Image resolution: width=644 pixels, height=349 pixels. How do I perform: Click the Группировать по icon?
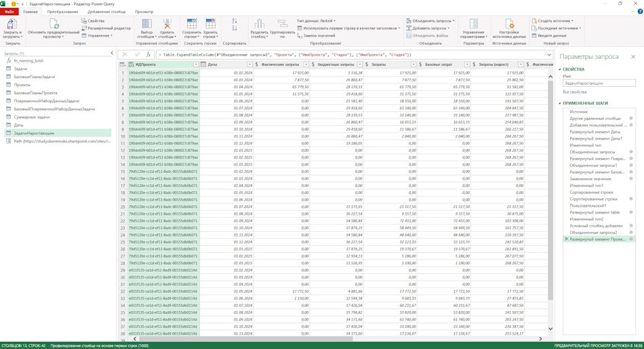click(x=283, y=24)
